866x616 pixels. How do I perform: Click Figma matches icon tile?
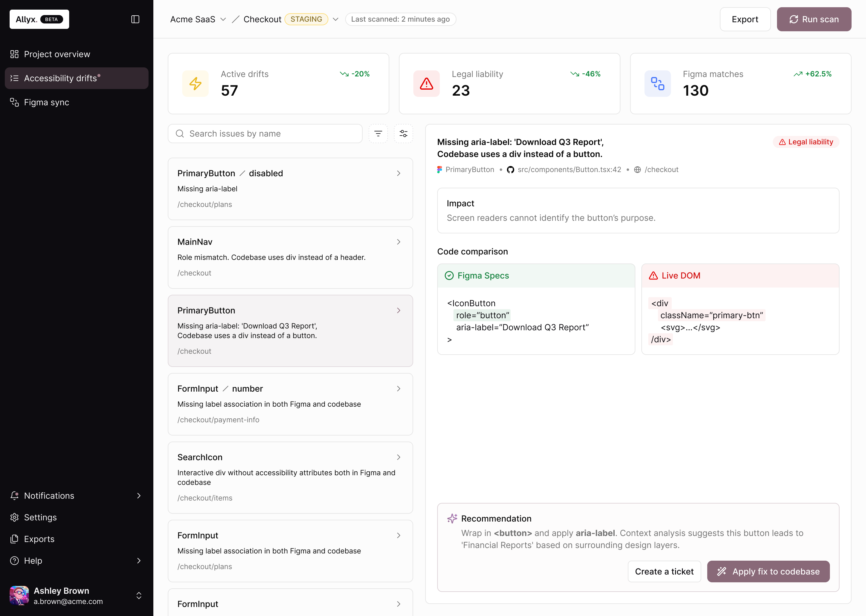pyautogui.click(x=658, y=83)
